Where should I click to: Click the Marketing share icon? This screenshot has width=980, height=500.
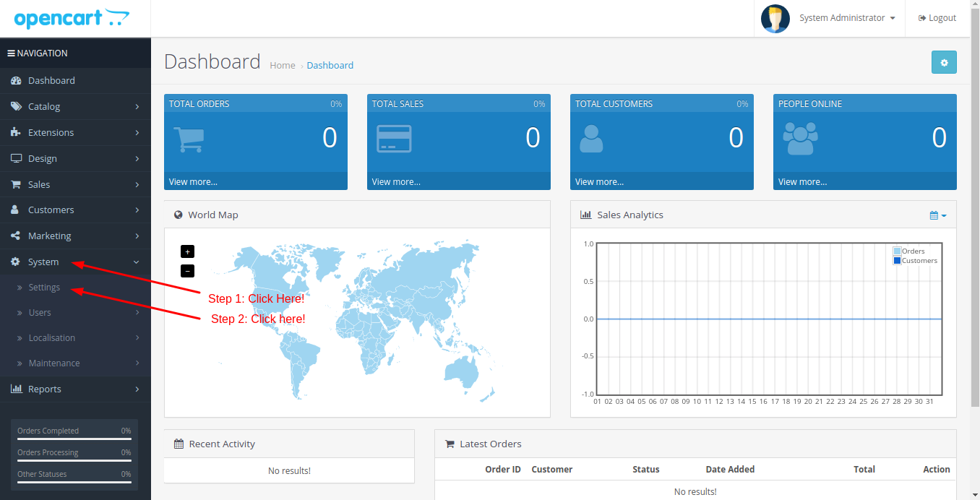point(15,236)
